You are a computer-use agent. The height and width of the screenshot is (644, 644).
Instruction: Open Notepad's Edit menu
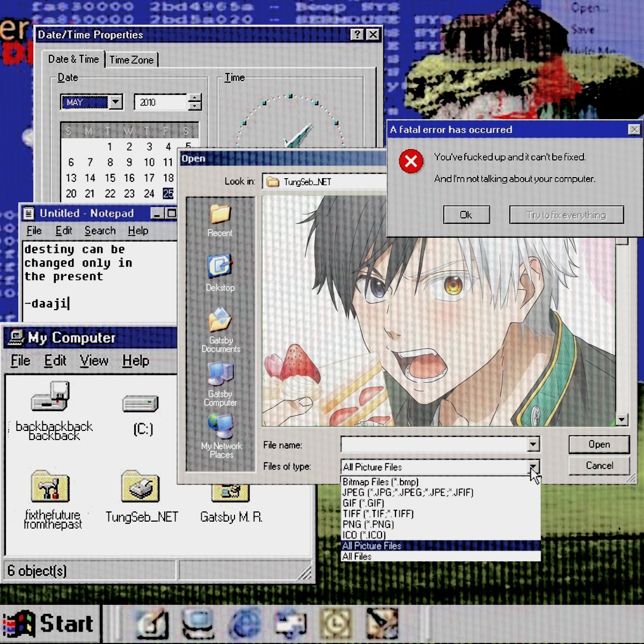[x=64, y=231]
